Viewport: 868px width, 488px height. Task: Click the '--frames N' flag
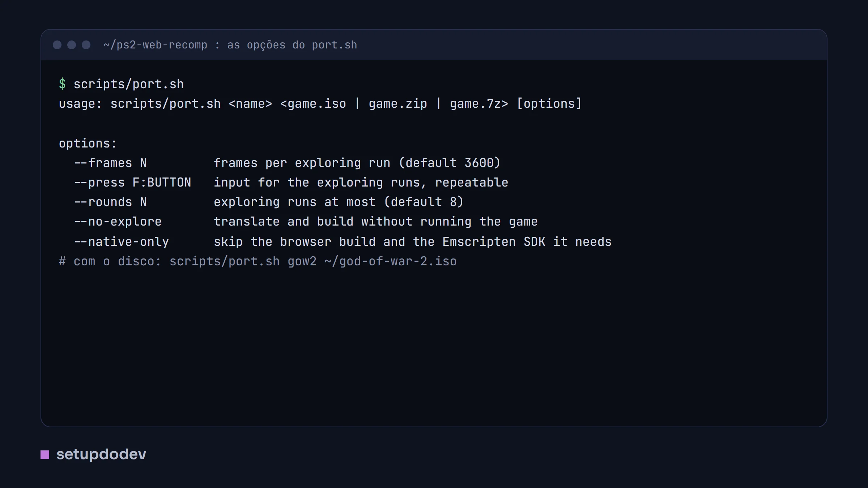click(x=110, y=163)
